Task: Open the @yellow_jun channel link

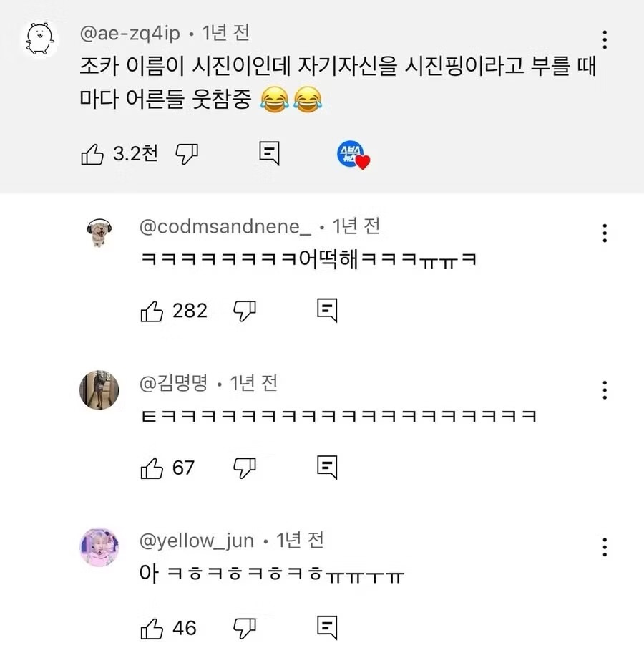Action: click(196, 541)
